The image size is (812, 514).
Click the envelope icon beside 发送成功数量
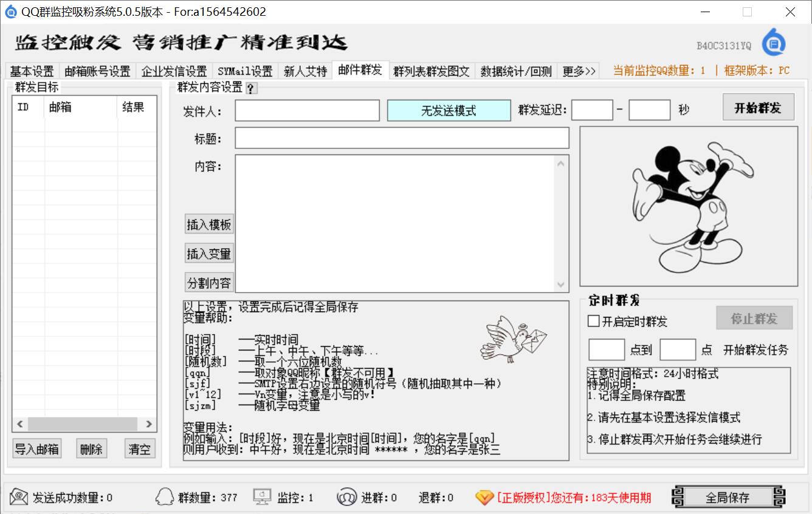(19, 497)
